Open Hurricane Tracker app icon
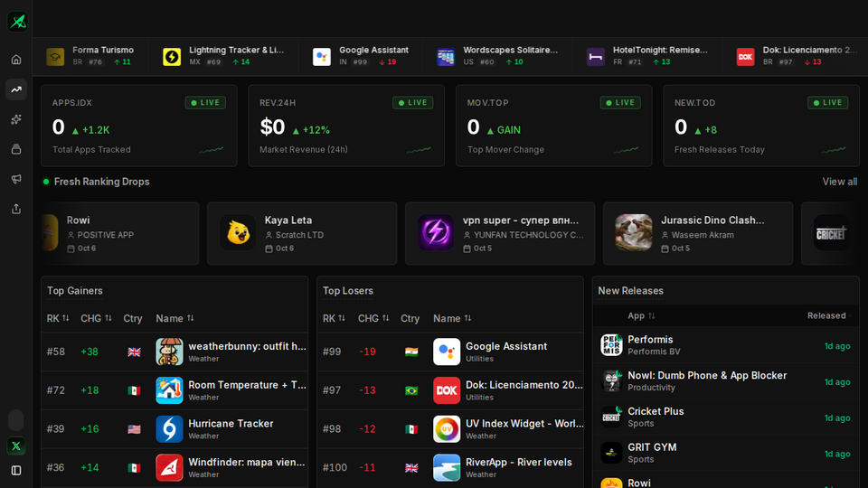The image size is (868, 488). point(169,429)
